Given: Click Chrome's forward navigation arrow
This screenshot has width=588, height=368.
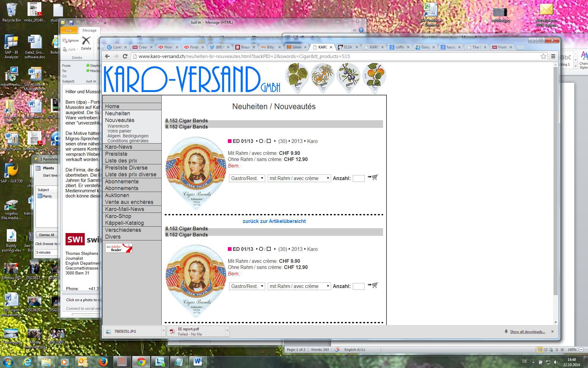Looking at the screenshot, I should click(116, 56).
